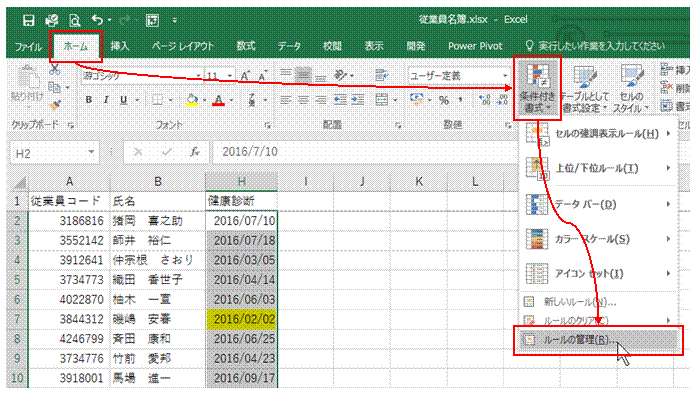Switch to 表示 tab
This screenshot has width=698, height=394.
(x=374, y=46)
